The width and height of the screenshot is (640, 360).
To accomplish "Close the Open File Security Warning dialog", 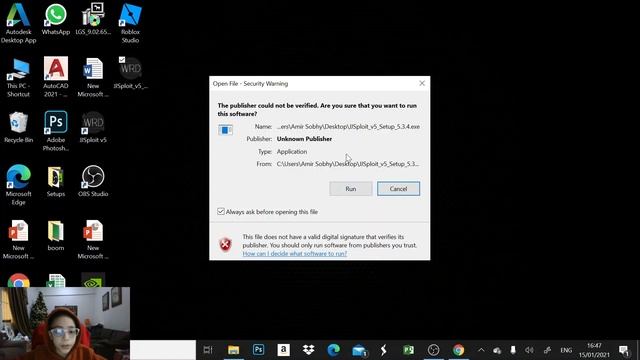I will point(422,83).
